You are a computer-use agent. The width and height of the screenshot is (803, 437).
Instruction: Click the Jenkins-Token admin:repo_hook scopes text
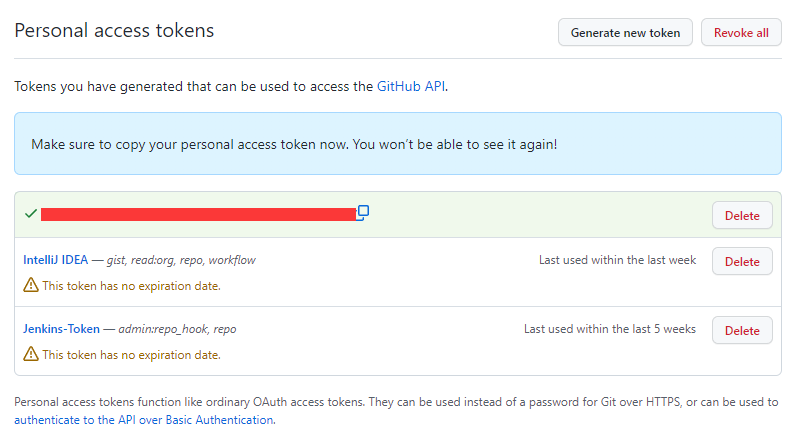tap(178, 329)
